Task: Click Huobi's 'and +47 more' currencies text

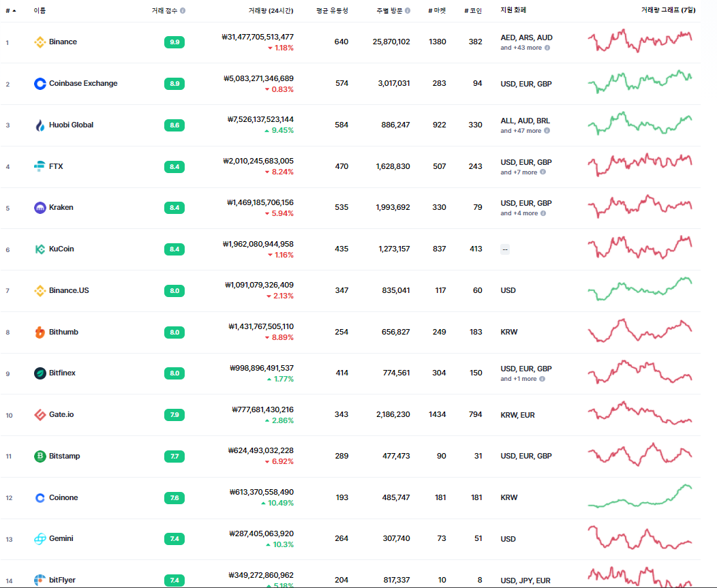Action: (521, 131)
